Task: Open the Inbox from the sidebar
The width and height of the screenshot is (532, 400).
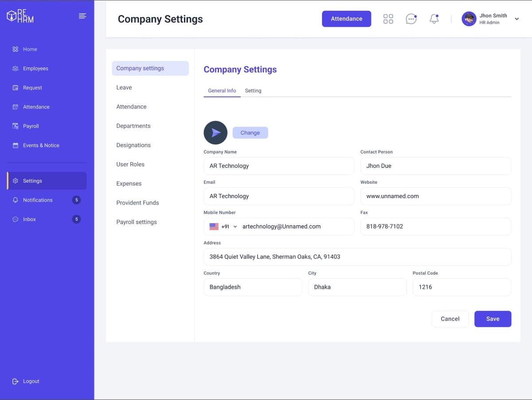Action: pos(30,219)
